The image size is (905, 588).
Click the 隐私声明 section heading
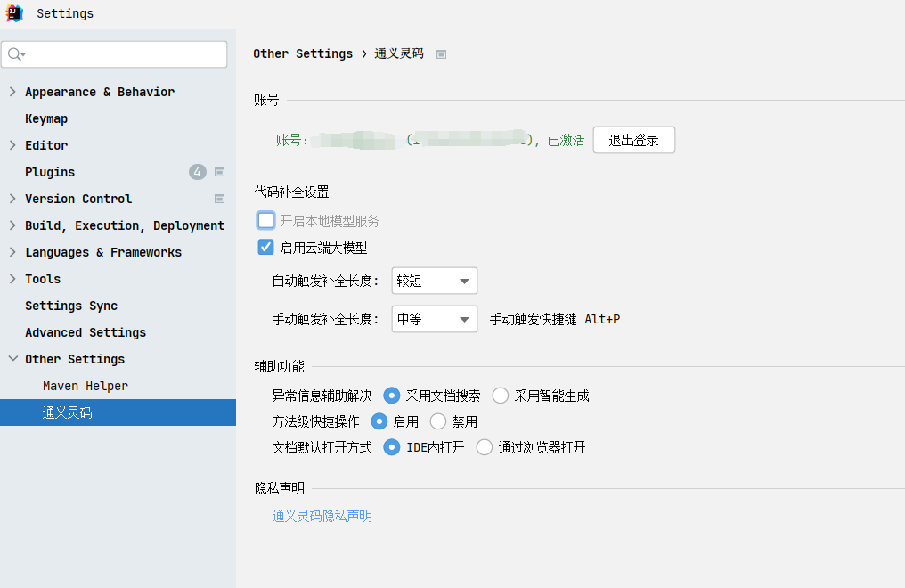click(280, 489)
